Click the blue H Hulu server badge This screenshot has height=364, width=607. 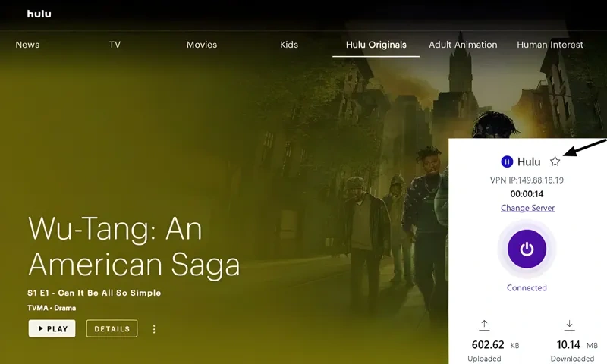[x=507, y=162]
